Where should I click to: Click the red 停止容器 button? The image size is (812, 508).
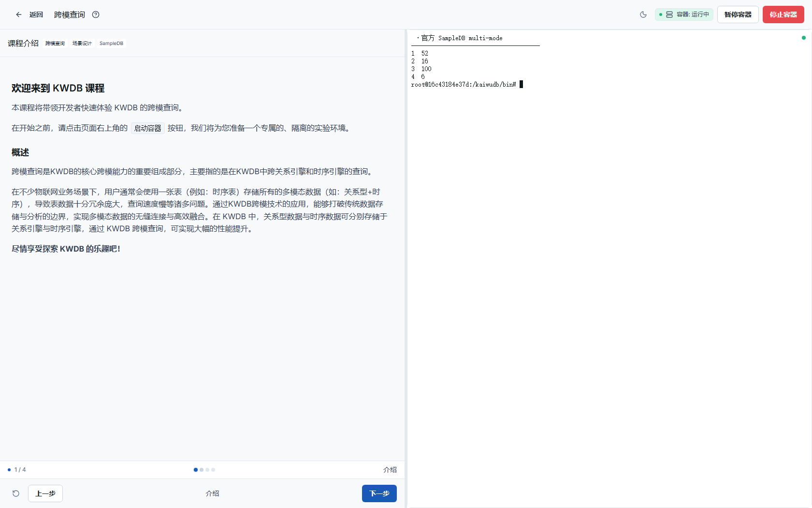point(783,15)
